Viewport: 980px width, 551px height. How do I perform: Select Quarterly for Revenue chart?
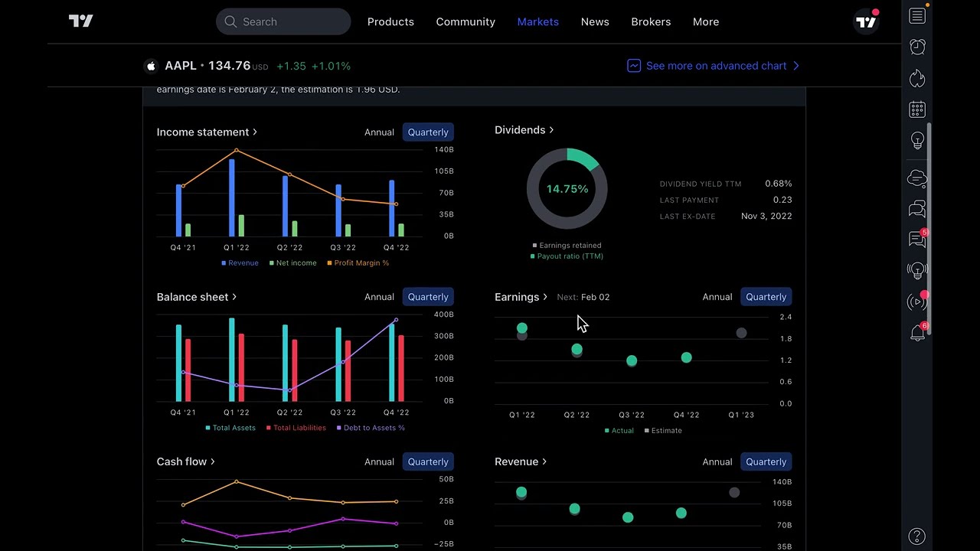(766, 461)
